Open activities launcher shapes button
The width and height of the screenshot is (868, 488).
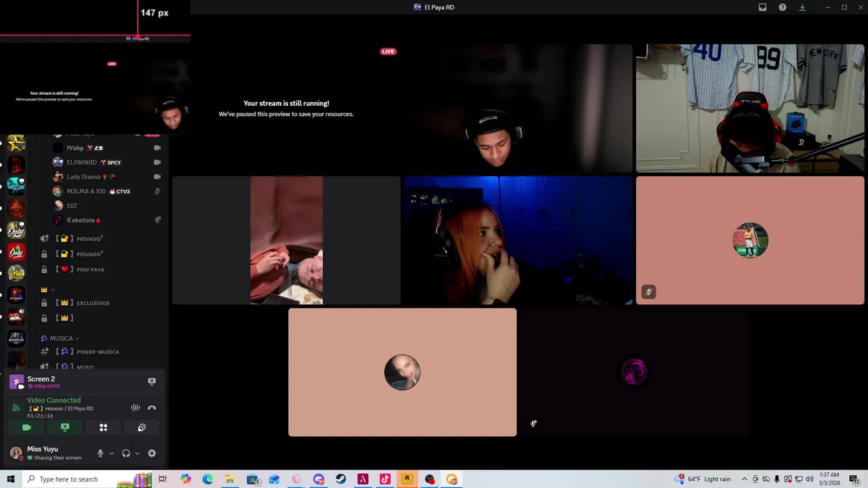point(104,428)
